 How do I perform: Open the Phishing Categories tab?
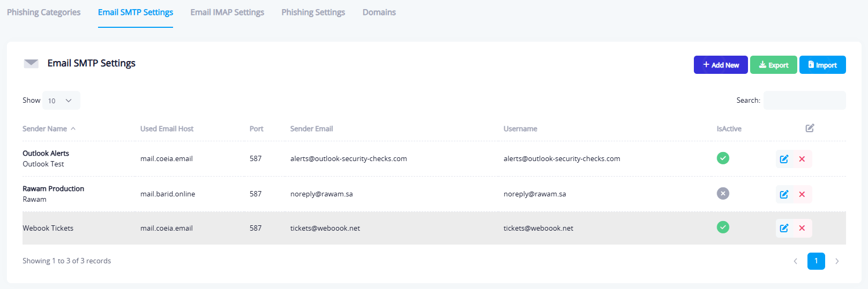[43, 12]
